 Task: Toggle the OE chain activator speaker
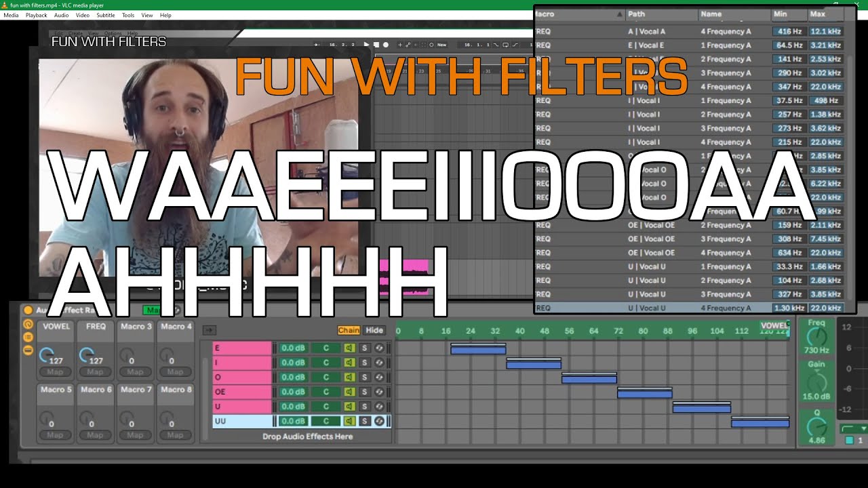click(x=349, y=392)
